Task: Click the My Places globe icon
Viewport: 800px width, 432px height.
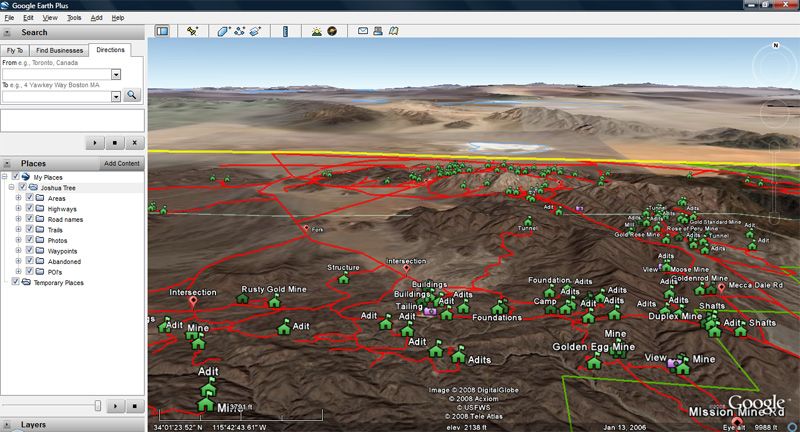Action: click(26, 177)
